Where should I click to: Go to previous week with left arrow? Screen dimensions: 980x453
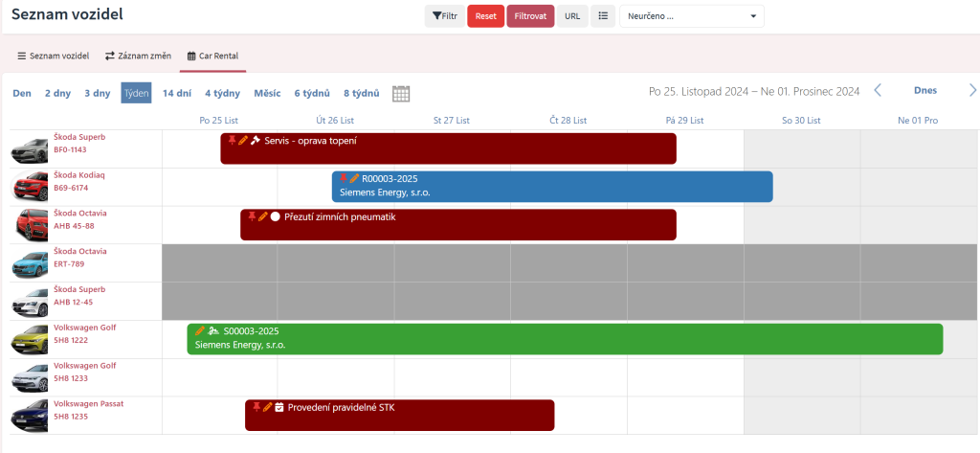pos(878,91)
